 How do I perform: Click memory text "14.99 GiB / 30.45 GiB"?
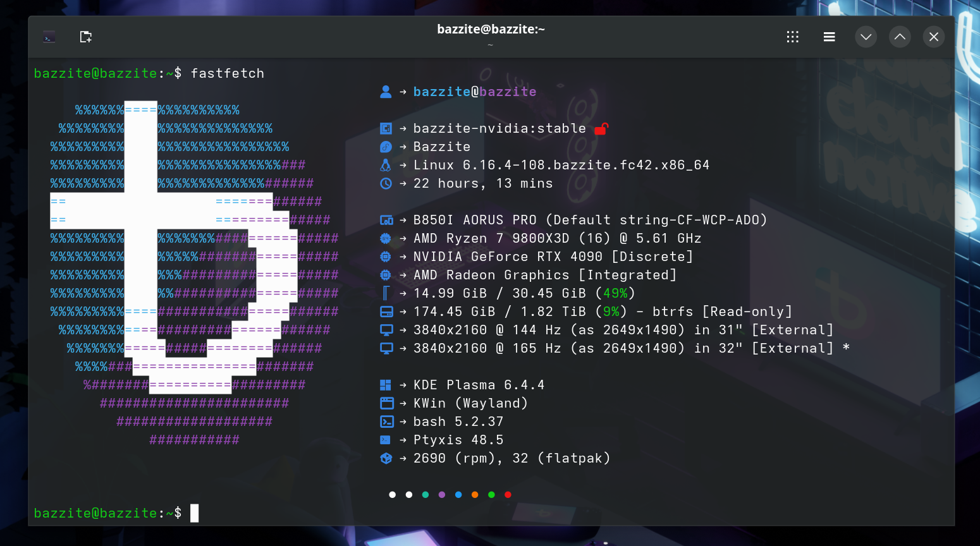[x=499, y=293]
